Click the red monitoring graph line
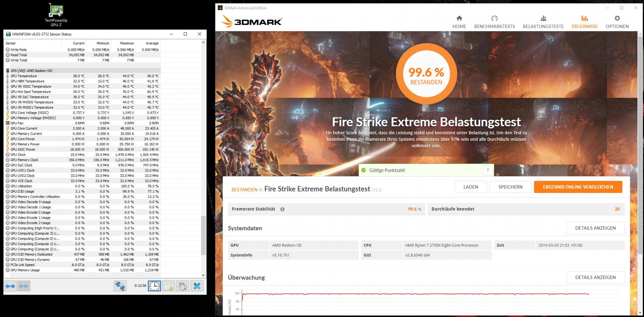644x317 pixels. (x=415, y=294)
